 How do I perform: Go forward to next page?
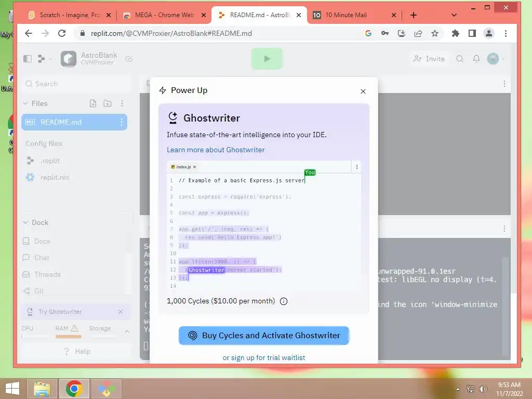45,33
